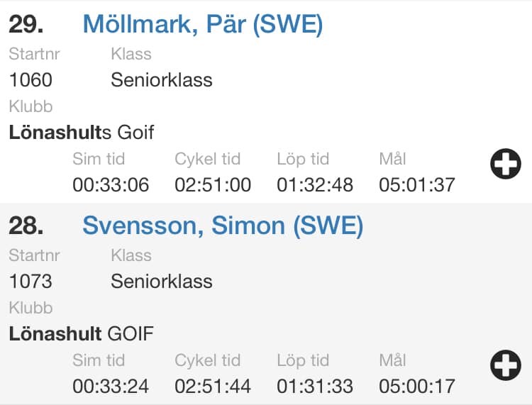Open Möllmark, Pär (SWE) athlete link
This screenshot has height=405, width=532.
point(203,24)
